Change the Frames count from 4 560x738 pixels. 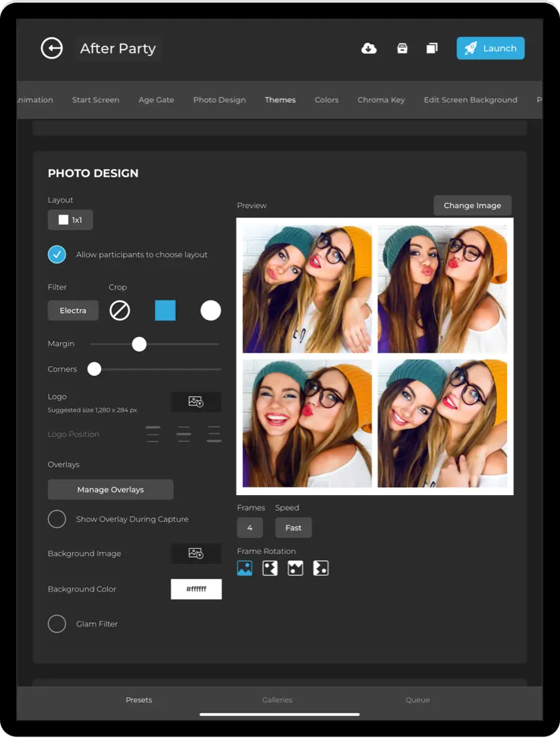point(250,527)
